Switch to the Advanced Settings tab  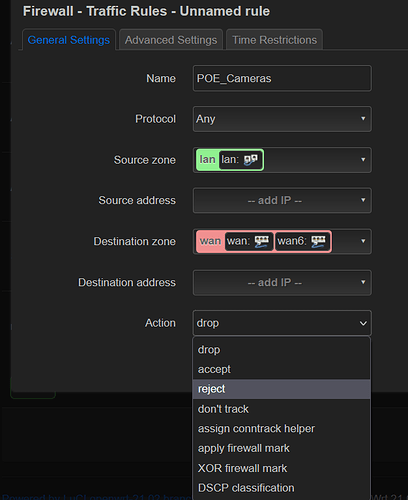pos(171,40)
